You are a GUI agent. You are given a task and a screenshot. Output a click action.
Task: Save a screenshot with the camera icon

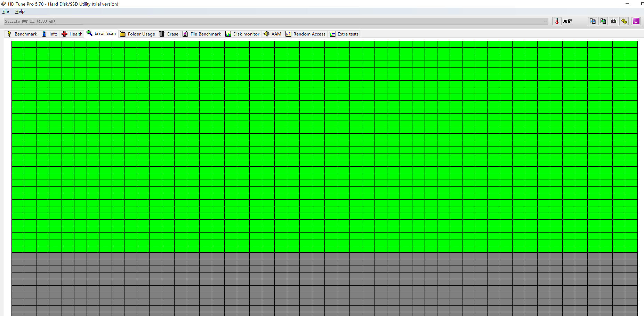pos(614,21)
